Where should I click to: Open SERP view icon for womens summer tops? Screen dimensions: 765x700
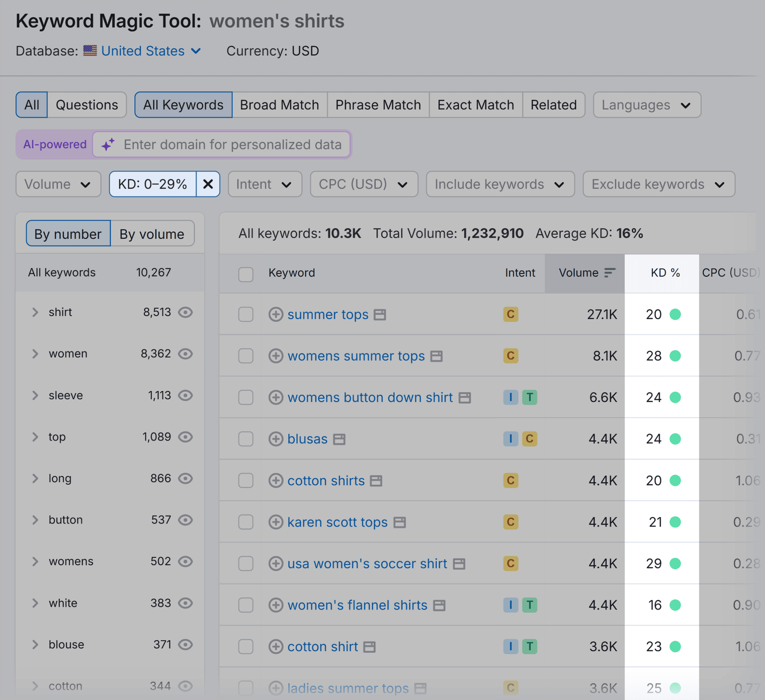(437, 356)
